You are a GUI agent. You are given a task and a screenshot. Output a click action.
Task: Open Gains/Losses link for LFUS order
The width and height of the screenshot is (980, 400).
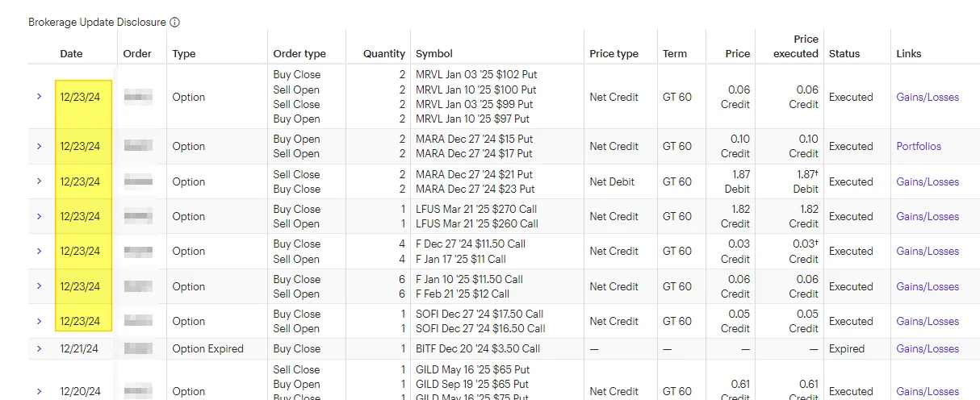point(928,216)
